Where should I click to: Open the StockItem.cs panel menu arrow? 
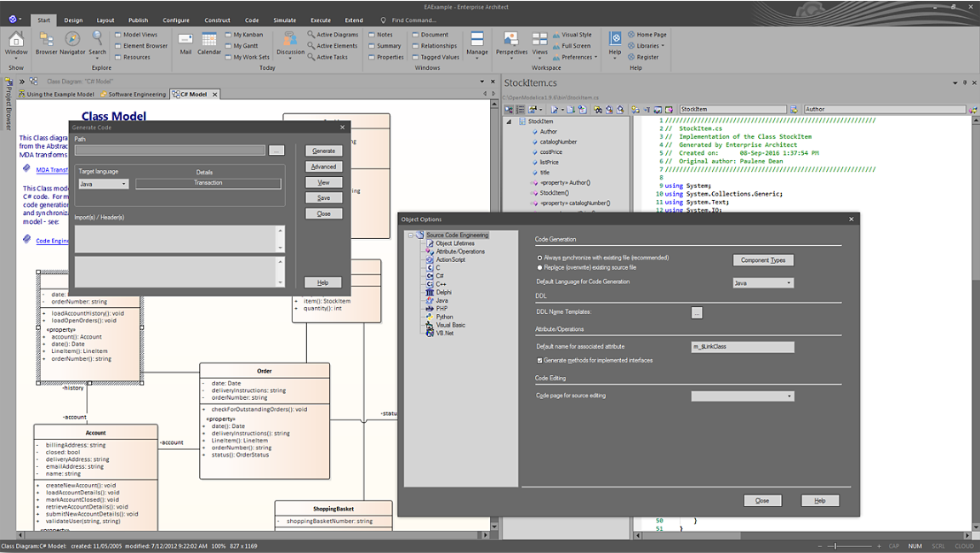point(955,83)
